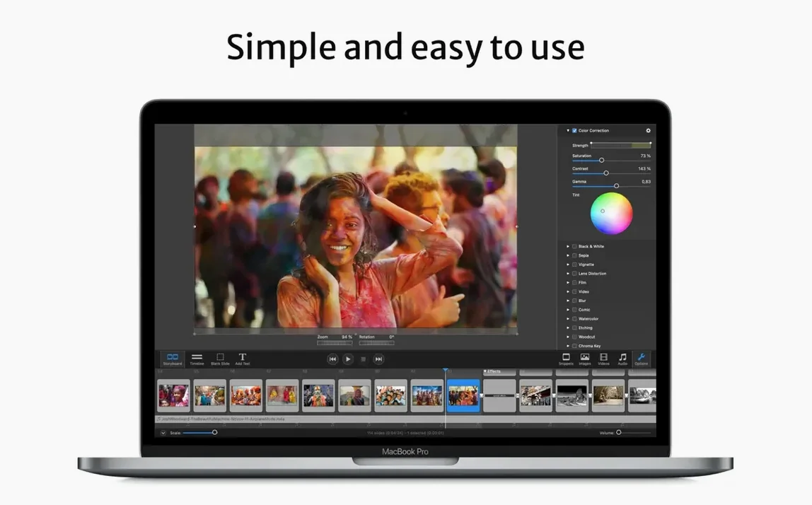Open the Images browser
The image size is (812, 505).
point(585,359)
